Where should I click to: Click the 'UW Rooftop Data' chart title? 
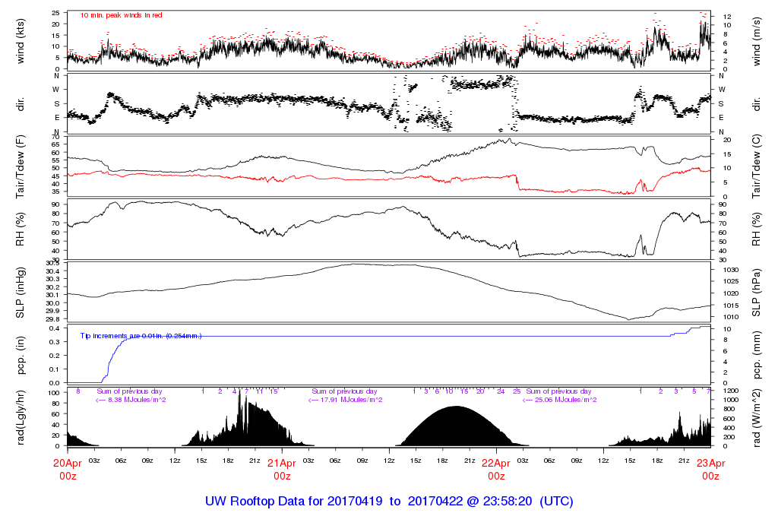point(389,502)
